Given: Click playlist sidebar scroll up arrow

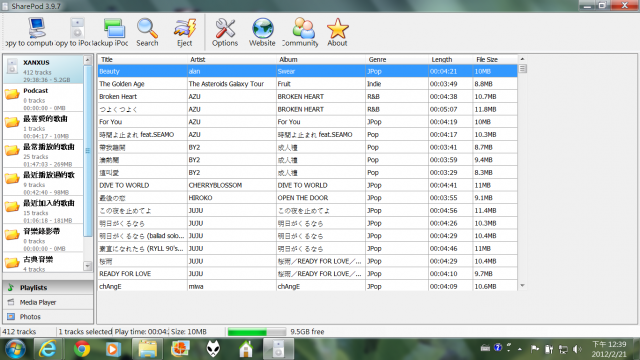Looking at the screenshot, I should 87,60.
